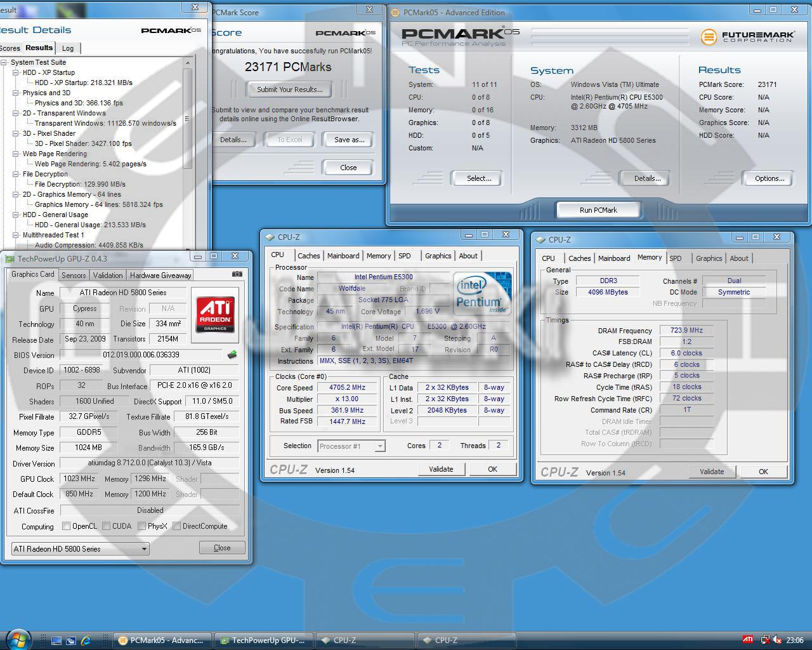Click the Switch between windows quick launch icon
Viewport: 812px width, 650px height.
tap(71, 640)
